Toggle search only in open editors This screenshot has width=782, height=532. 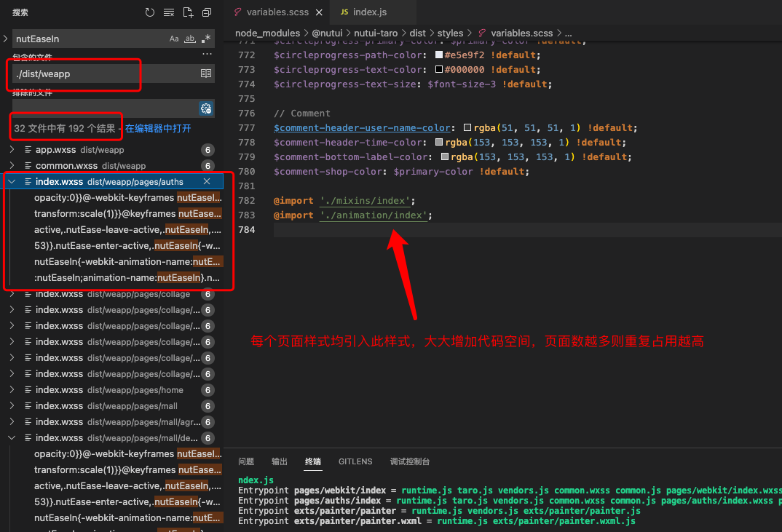click(206, 74)
